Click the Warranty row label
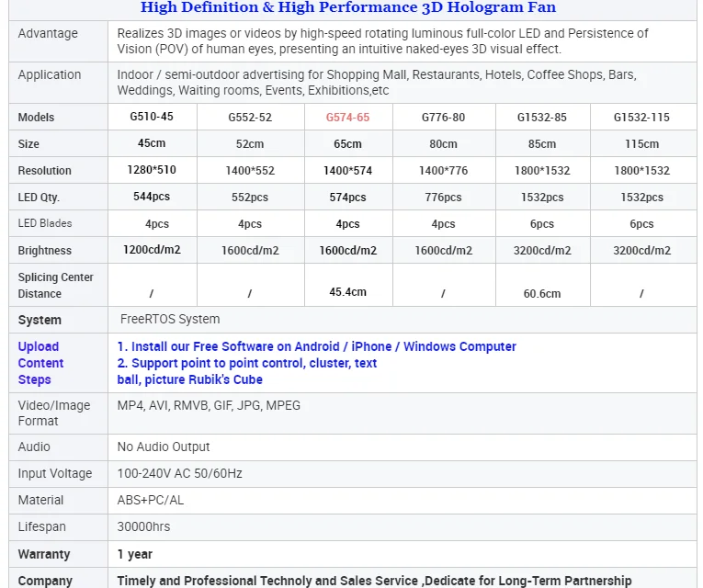The width and height of the screenshot is (703, 588). pyautogui.click(x=44, y=554)
